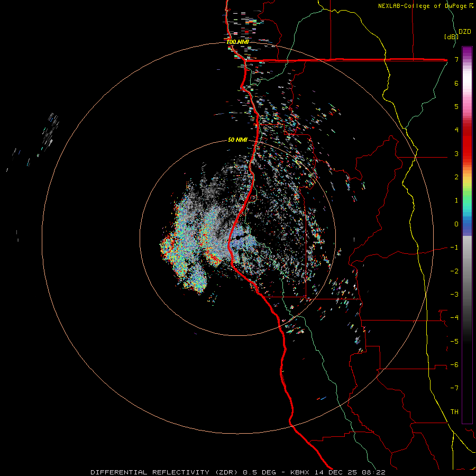Click the [dB] unit label
Viewport: 476px width, 476px height.
pos(451,36)
